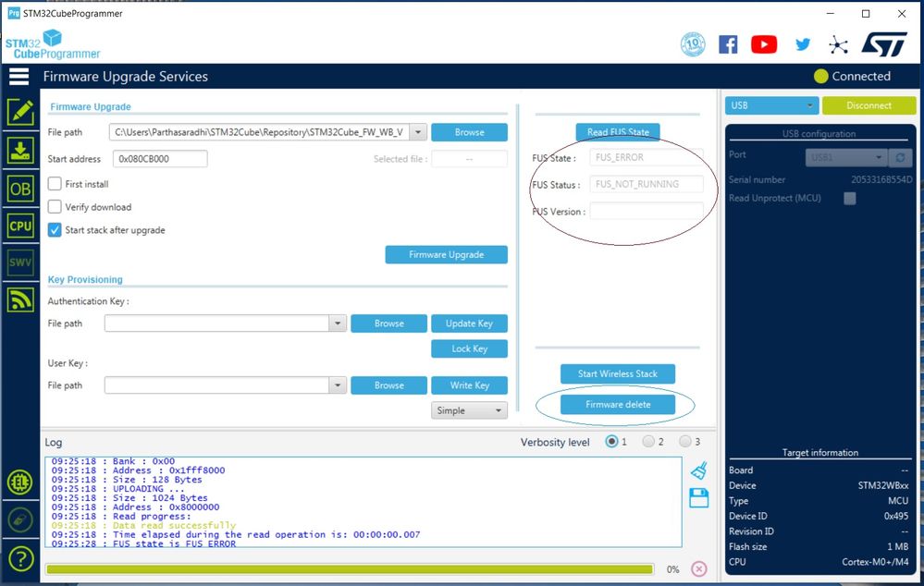Click the operation progress bar

tap(350, 569)
